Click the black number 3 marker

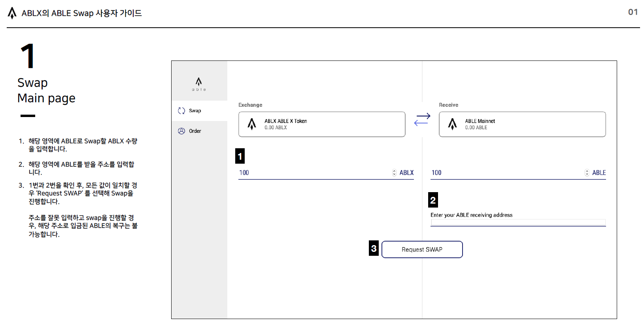pos(374,248)
